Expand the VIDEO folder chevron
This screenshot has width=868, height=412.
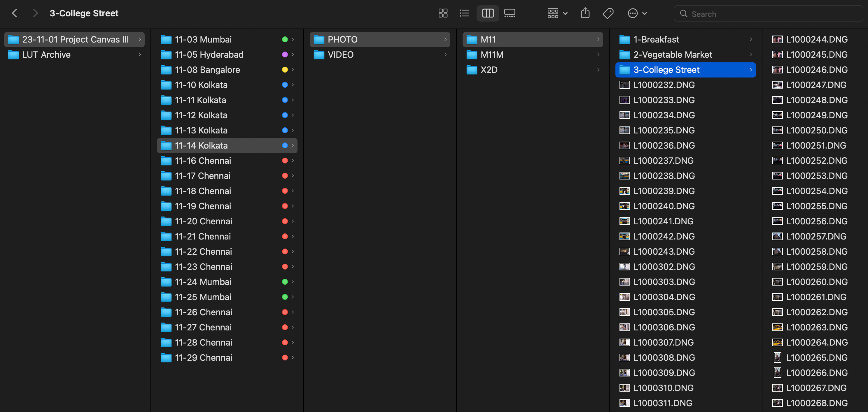point(445,54)
